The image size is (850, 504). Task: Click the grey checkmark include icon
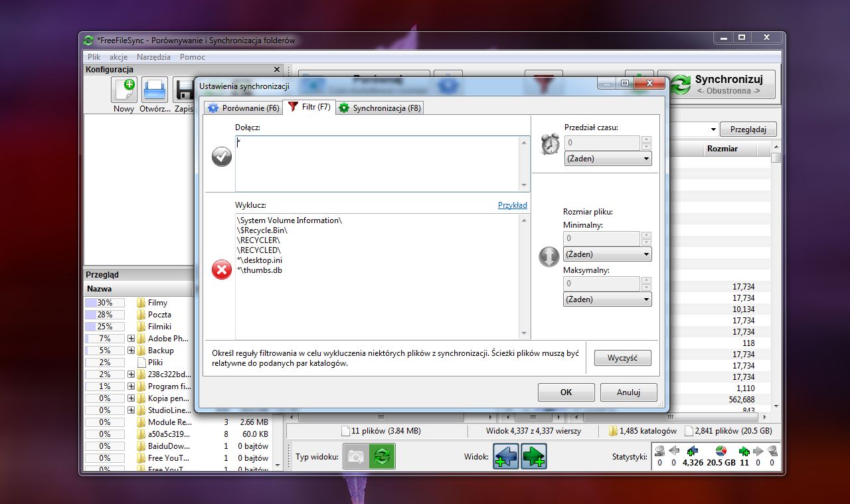[x=222, y=157]
